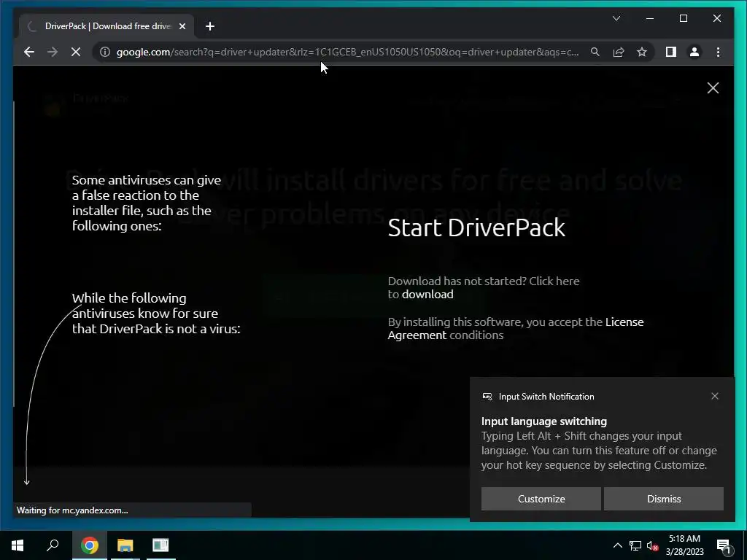Open the search magnifier in address bar
747x560 pixels.
595,52
